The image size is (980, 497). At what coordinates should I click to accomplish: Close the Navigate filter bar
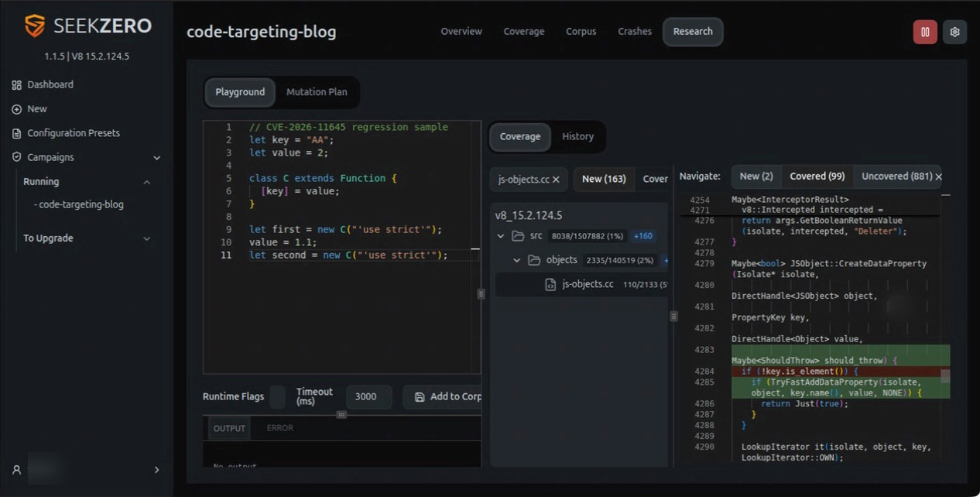pyautogui.click(x=939, y=177)
